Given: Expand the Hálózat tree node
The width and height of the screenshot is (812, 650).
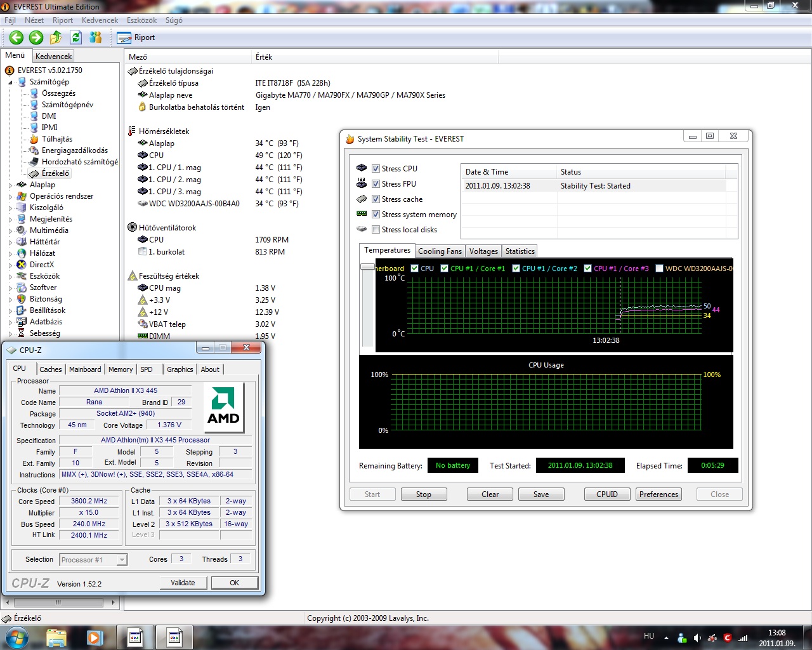Looking at the screenshot, I should tap(11, 253).
